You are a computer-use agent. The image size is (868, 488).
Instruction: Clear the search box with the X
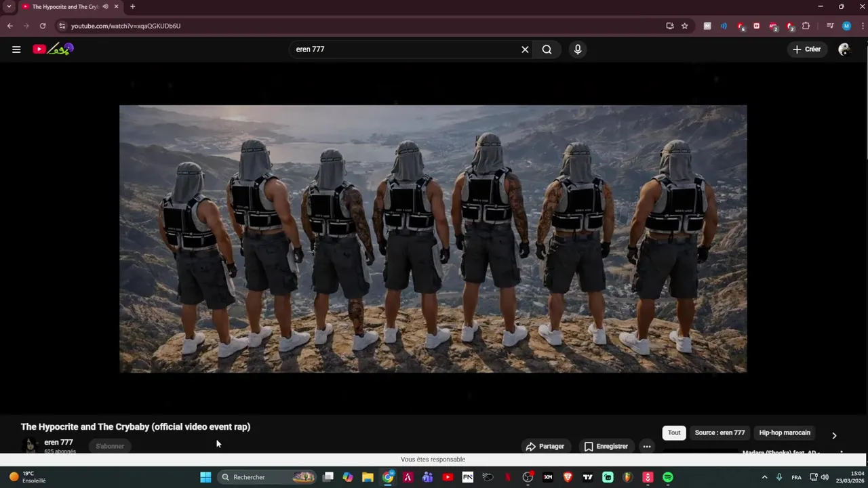point(525,49)
